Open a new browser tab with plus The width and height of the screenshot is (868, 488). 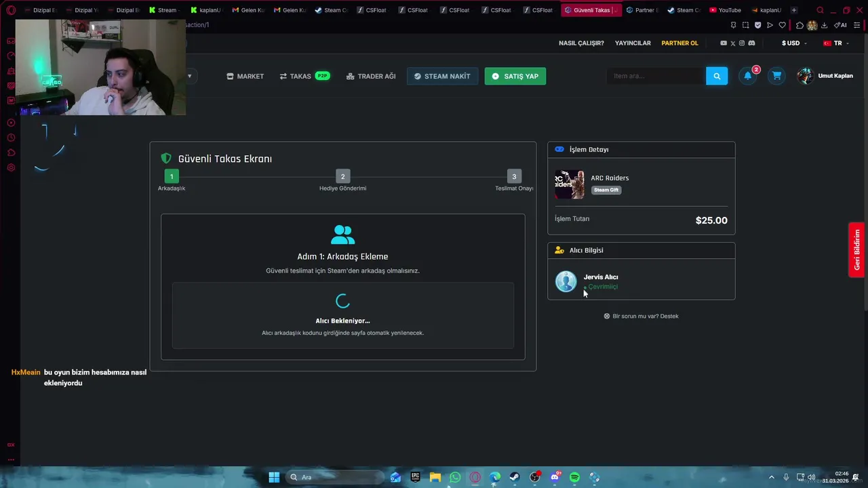coord(794,10)
